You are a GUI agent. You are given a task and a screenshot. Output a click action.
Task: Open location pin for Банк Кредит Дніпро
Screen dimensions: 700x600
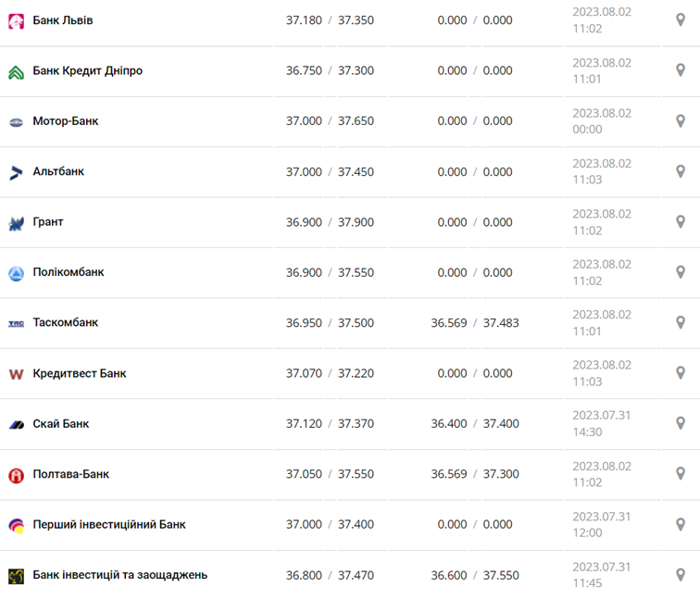(680, 70)
